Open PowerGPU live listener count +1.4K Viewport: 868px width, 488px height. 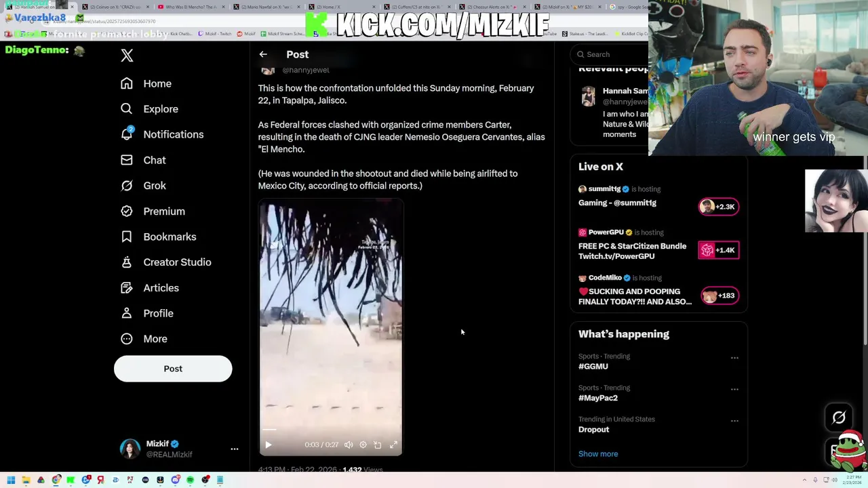719,250
